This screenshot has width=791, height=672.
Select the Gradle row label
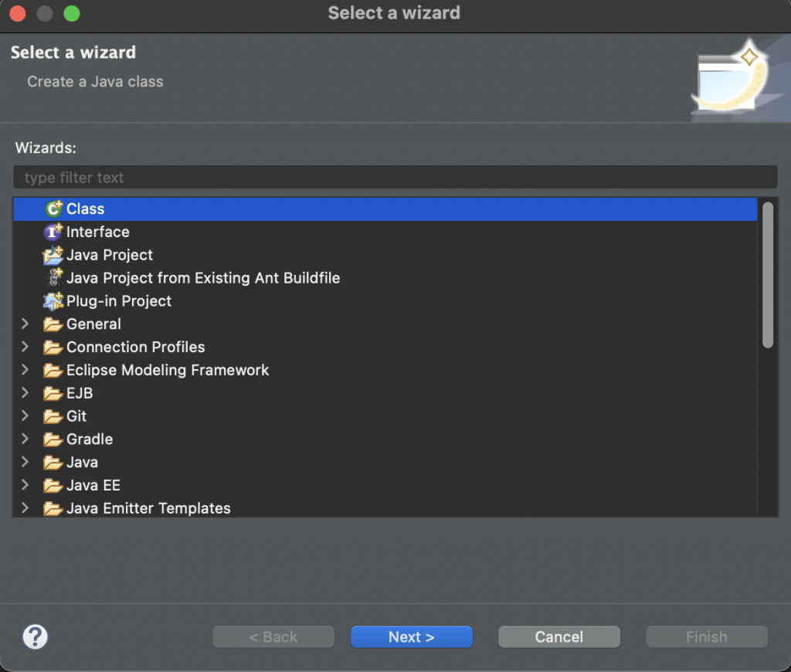click(x=90, y=440)
